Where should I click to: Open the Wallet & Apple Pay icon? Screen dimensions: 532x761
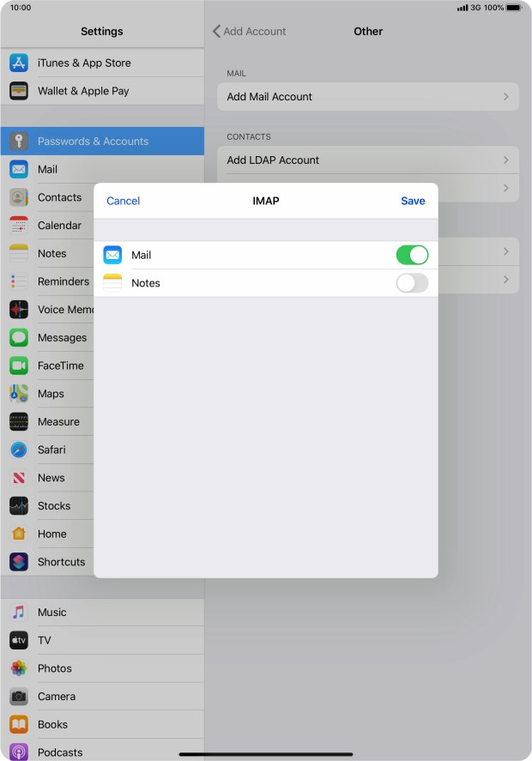click(x=19, y=91)
